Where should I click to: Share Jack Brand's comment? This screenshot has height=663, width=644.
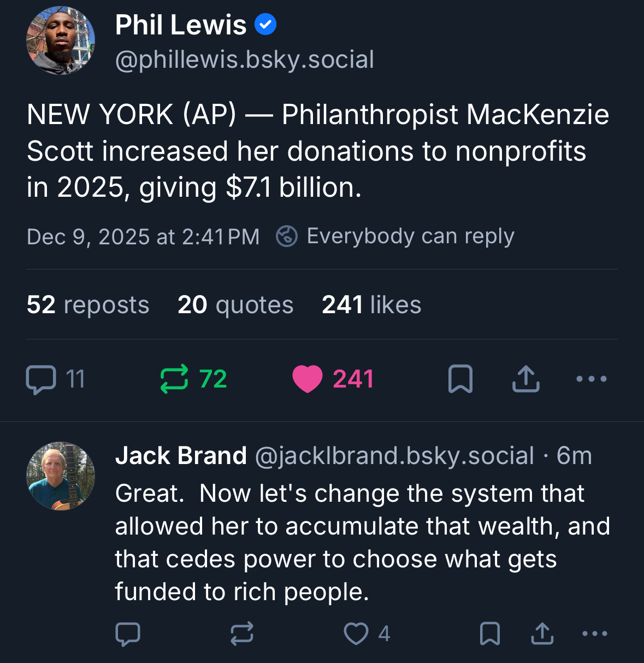(542, 634)
